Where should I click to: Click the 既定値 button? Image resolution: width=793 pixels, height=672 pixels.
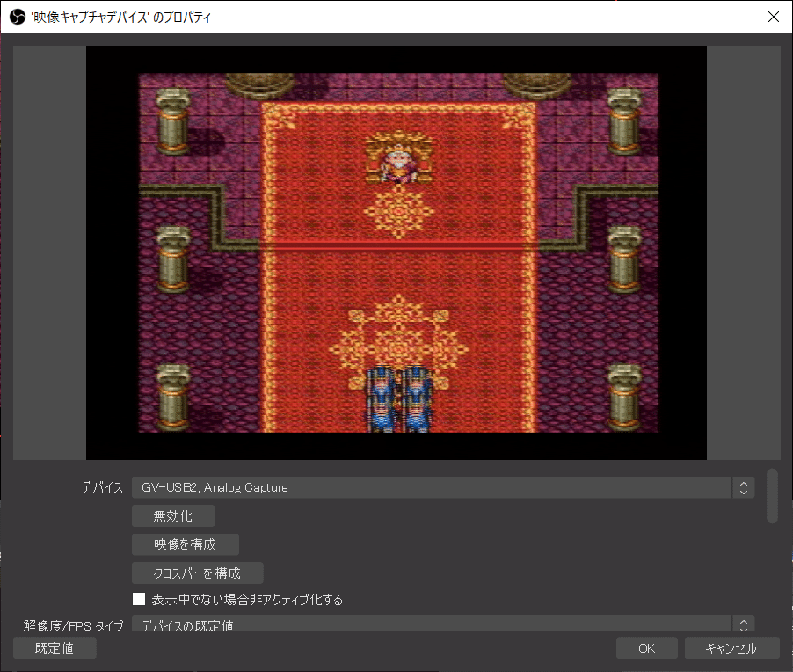click(x=55, y=647)
